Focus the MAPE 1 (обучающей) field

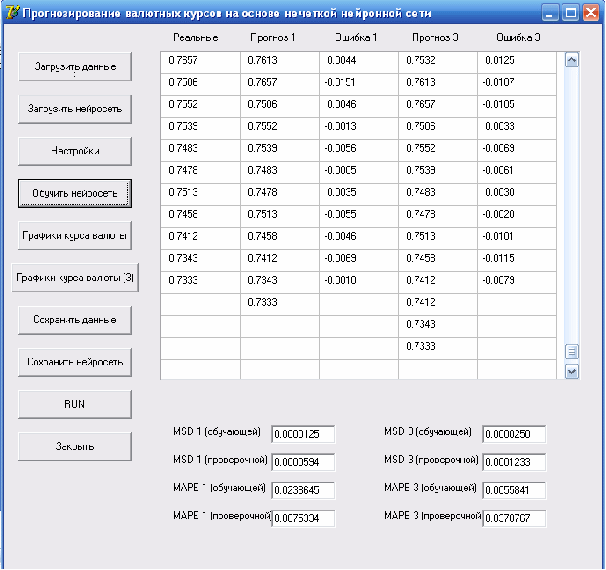tap(303, 490)
